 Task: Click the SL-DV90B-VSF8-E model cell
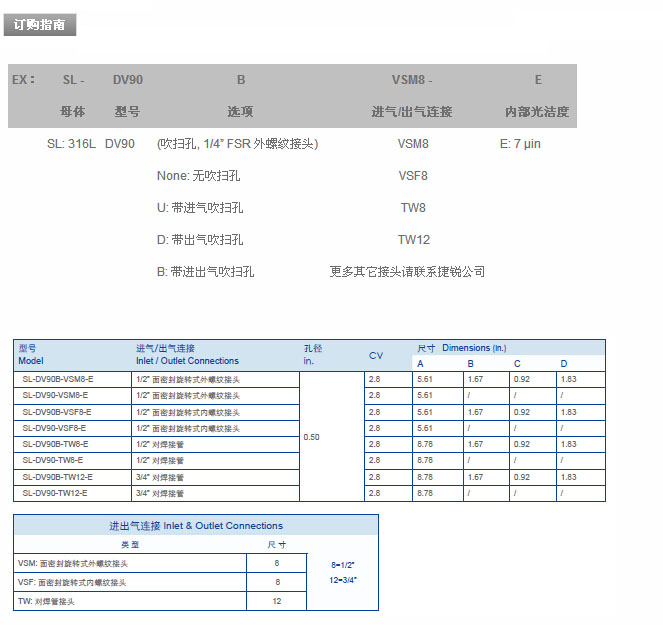point(57,412)
